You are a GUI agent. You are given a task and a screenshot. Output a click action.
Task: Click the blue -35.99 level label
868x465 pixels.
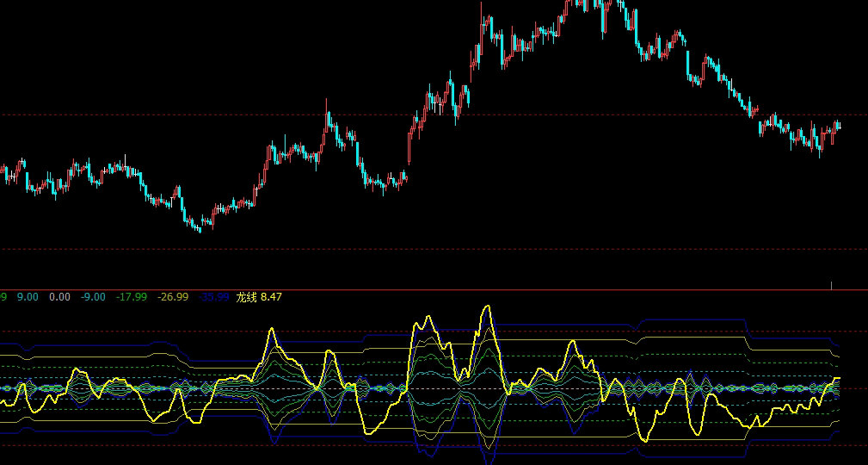(214, 297)
